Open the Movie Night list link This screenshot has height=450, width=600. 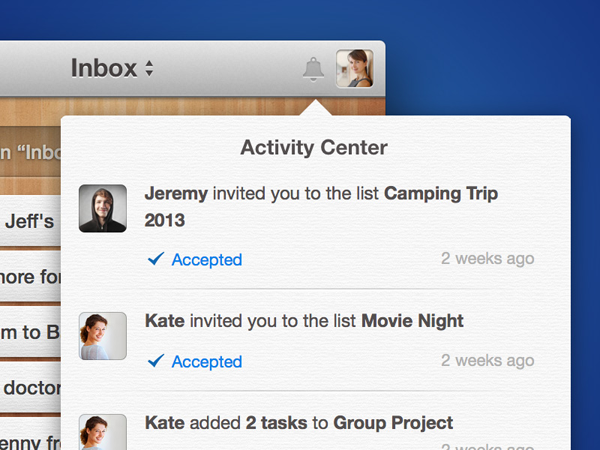coord(412,321)
